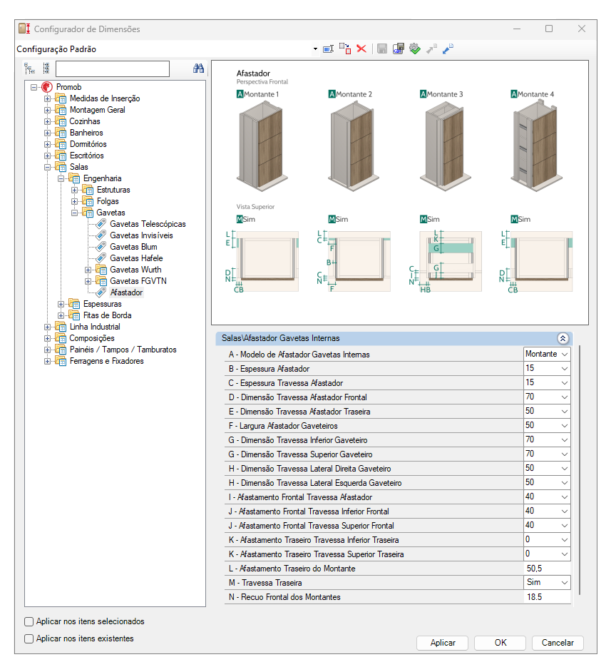Select 'Gavetas Blum' in the tree
The height and width of the screenshot is (672, 616).
[133, 247]
